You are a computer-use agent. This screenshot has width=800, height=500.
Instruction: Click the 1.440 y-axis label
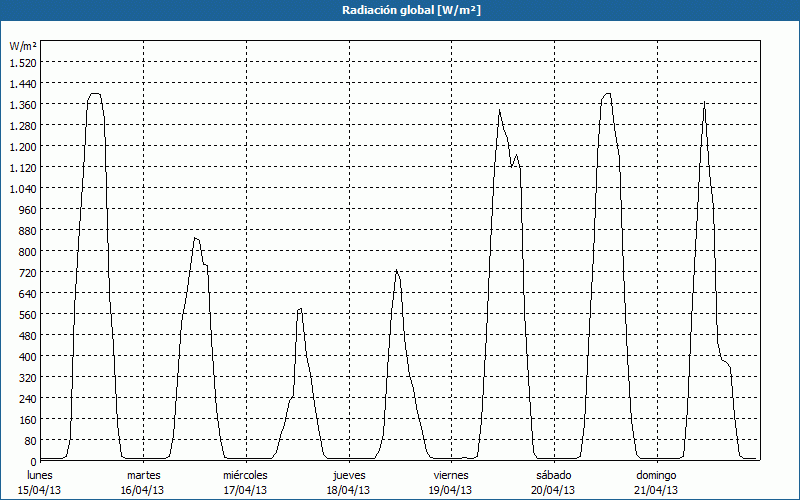(x=22, y=83)
